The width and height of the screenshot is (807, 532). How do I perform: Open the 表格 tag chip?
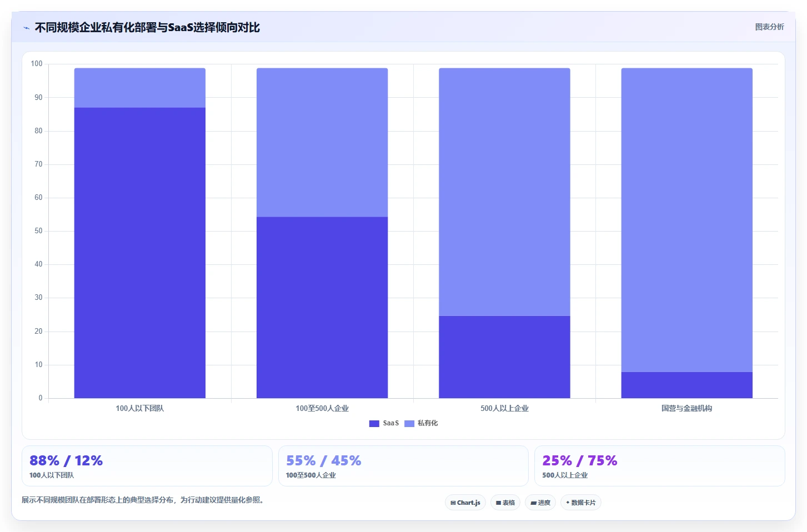[x=505, y=503]
